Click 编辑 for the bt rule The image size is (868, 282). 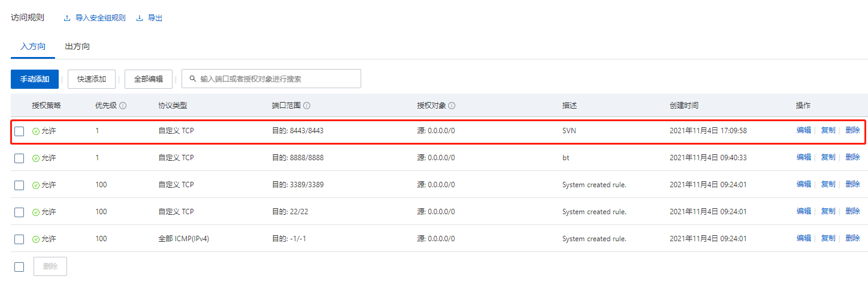pyautogui.click(x=804, y=157)
